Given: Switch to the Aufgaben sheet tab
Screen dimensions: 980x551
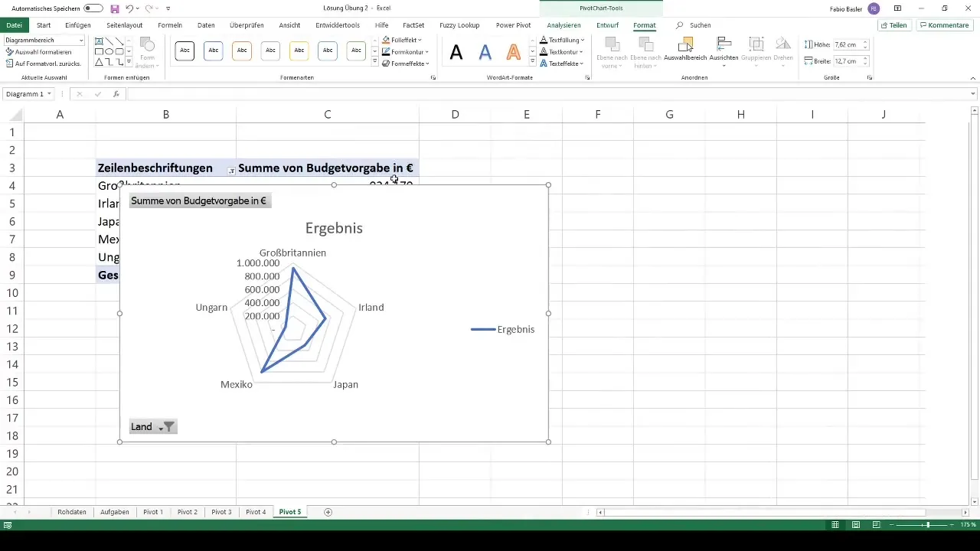Looking at the screenshot, I should point(115,512).
